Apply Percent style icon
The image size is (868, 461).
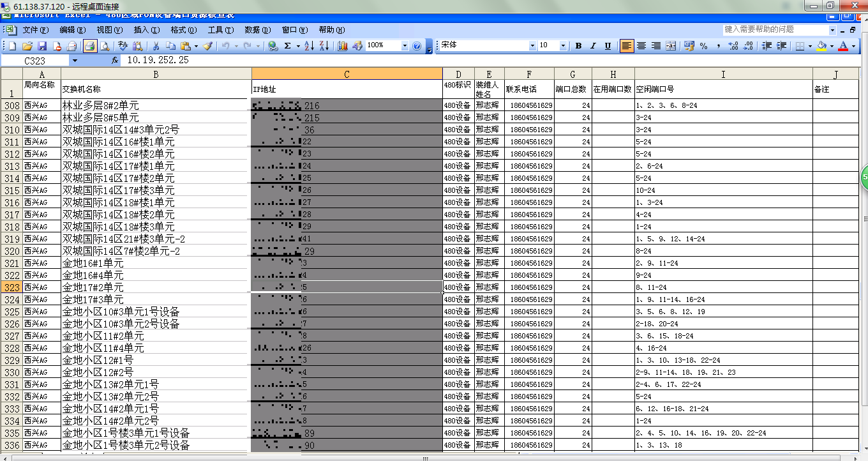[x=703, y=46]
